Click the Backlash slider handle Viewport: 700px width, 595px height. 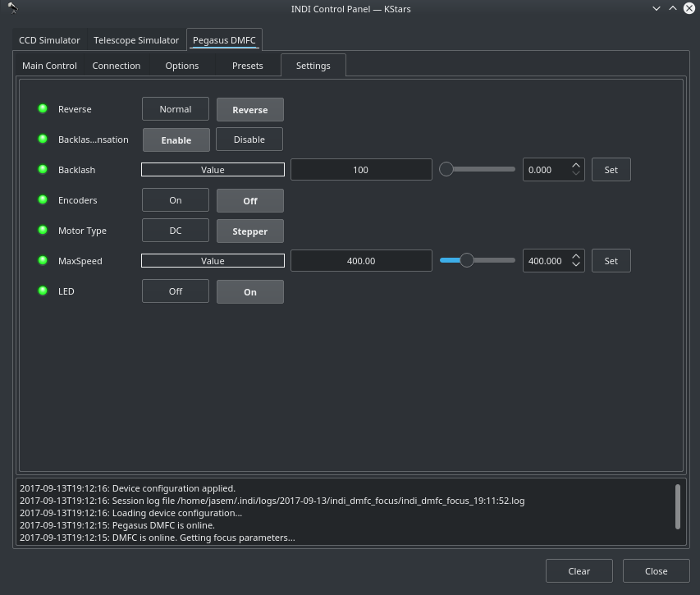446,169
